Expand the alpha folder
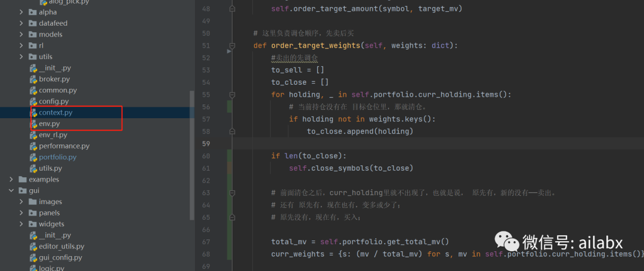The image size is (644, 271). [21, 13]
